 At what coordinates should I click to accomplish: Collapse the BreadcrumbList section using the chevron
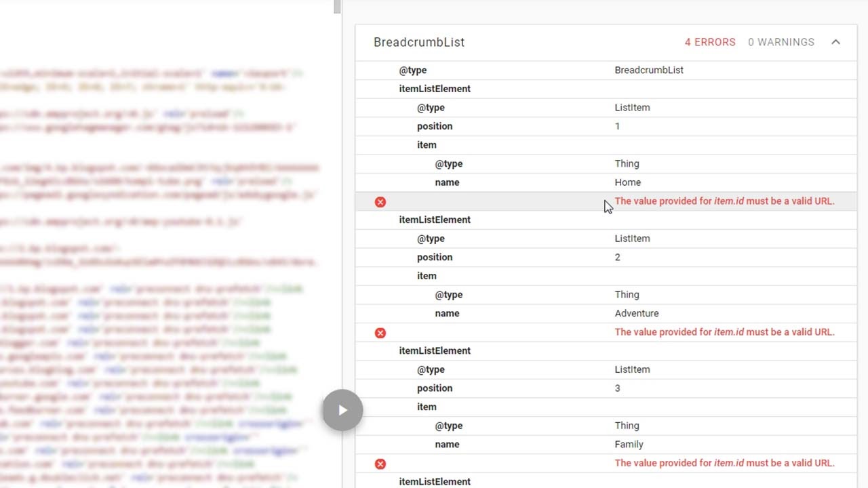(x=835, y=42)
